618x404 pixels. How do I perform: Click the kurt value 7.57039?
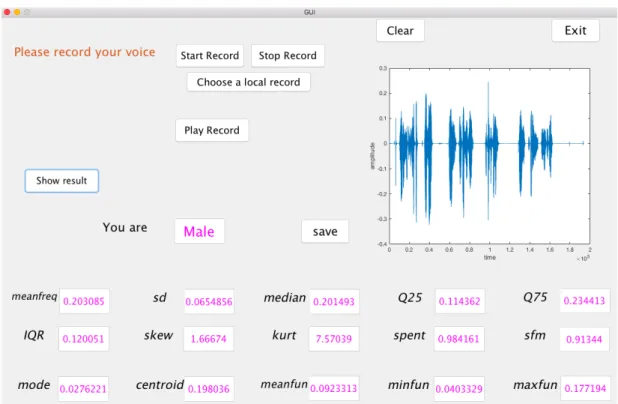click(x=334, y=339)
